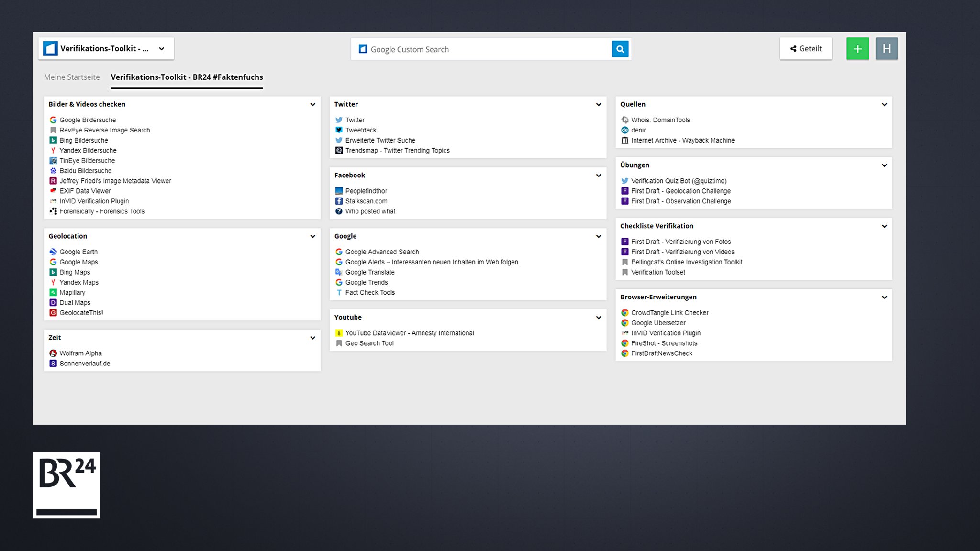Click the Yandex Bildersuche icon
Screen dimensions: 980x551
[x=53, y=150]
